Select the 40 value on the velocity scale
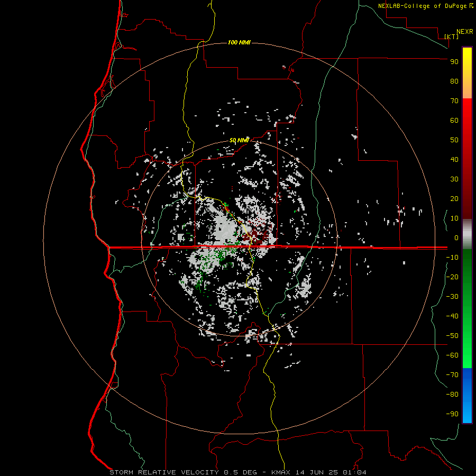The image size is (476, 476). [454, 159]
